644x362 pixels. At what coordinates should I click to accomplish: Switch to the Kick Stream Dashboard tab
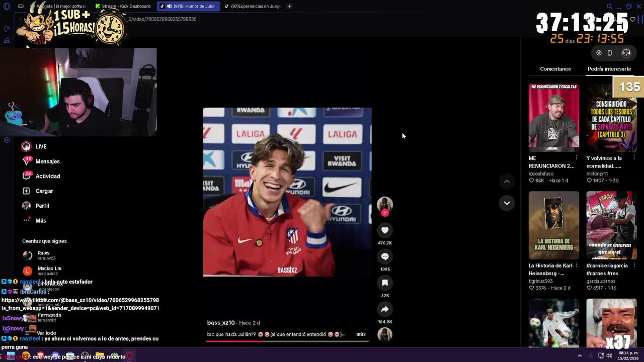pos(123,6)
